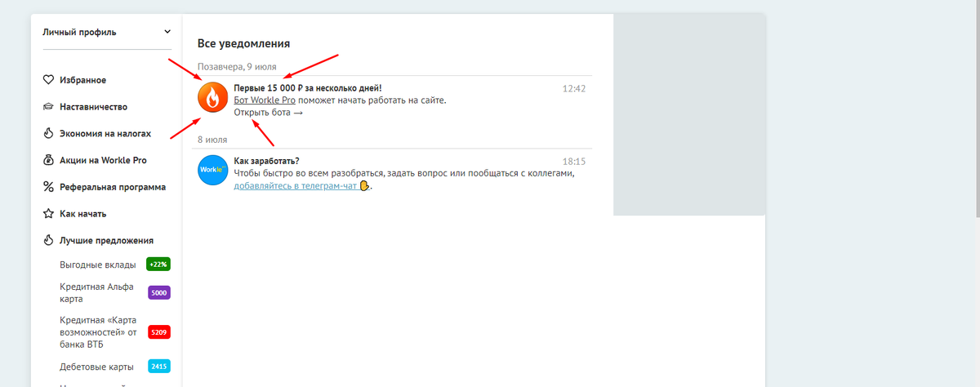Screen dimensions: 980x387
Task: Open the Выгодные вклады offer
Action: point(98,265)
